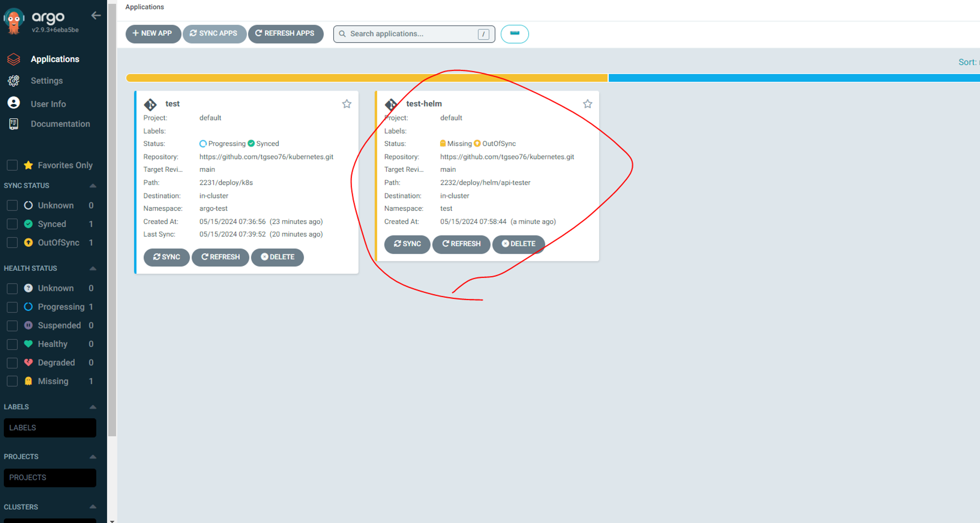Click the green Synced icon on test card
The width and height of the screenshot is (980, 523).
[x=251, y=143]
